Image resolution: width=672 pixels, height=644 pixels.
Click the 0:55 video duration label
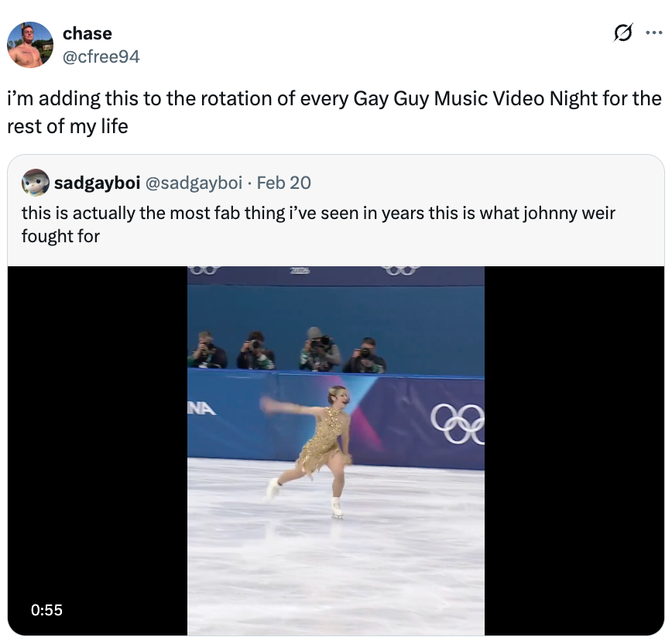(48, 610)
